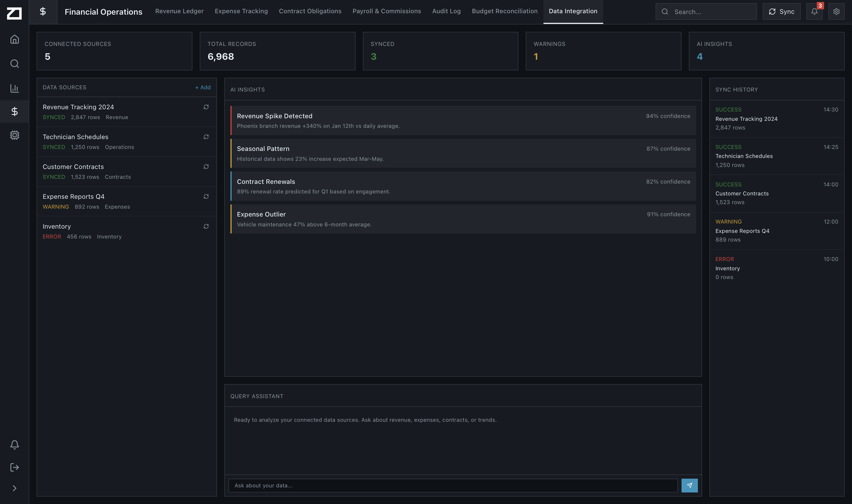Type in the Ask about your data field
The width and height of the screenshot is (852, 504).
[452, 485]
